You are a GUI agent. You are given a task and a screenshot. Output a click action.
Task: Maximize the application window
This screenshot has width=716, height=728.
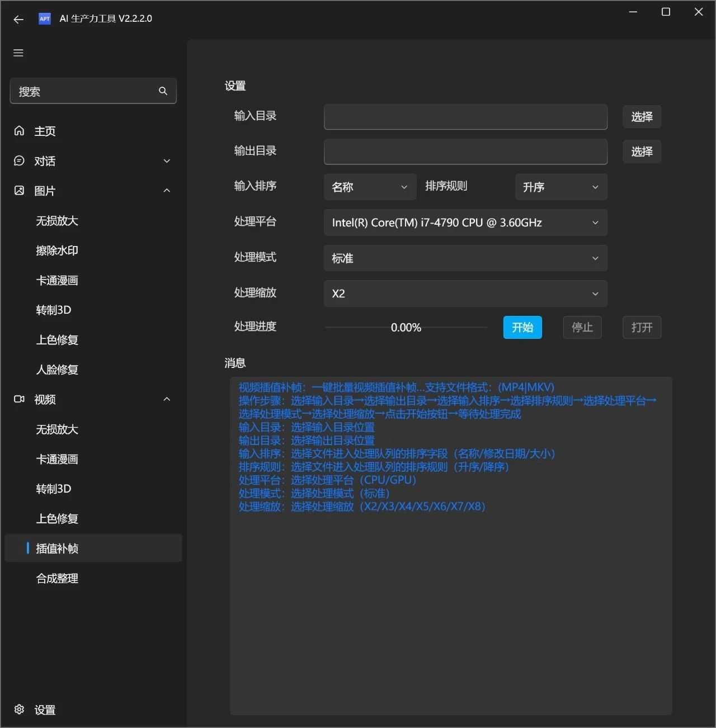(666, 12)
